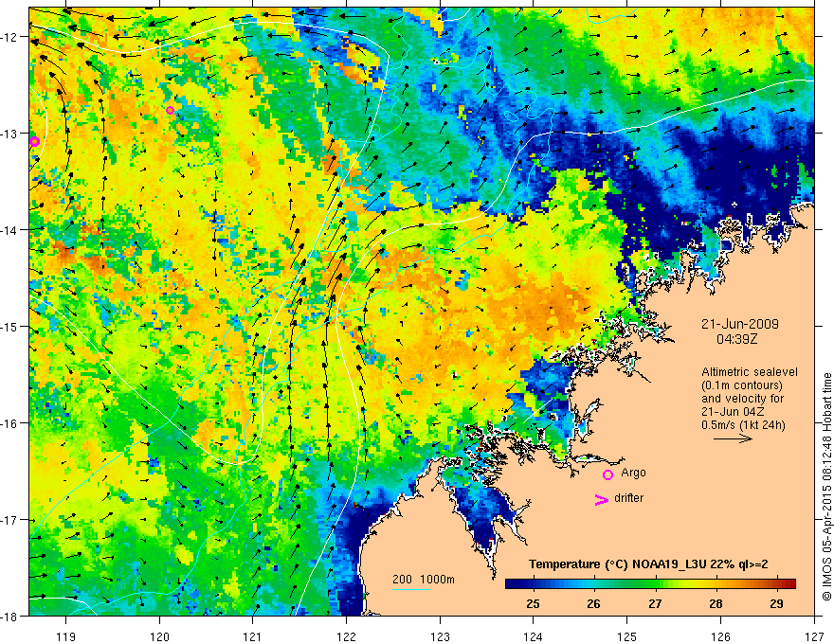Click the colorbar tick label '25'
The image size is (834, 644).
(x=533, y=603)
